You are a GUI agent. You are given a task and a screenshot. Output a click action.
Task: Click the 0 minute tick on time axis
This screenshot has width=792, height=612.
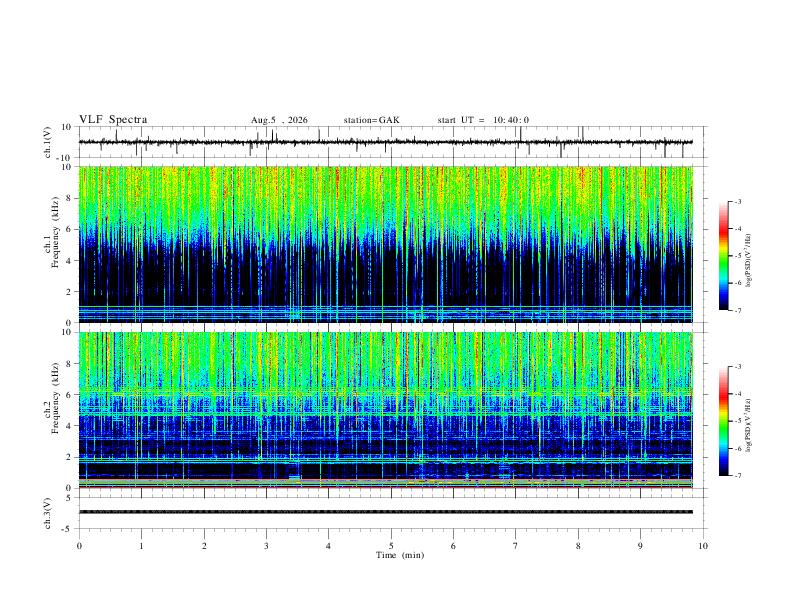click(79, 546)
